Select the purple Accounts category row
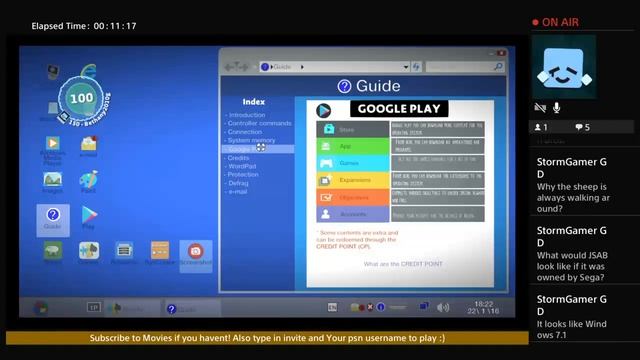The width and height of the screenshot is (640, 360). 353,214
